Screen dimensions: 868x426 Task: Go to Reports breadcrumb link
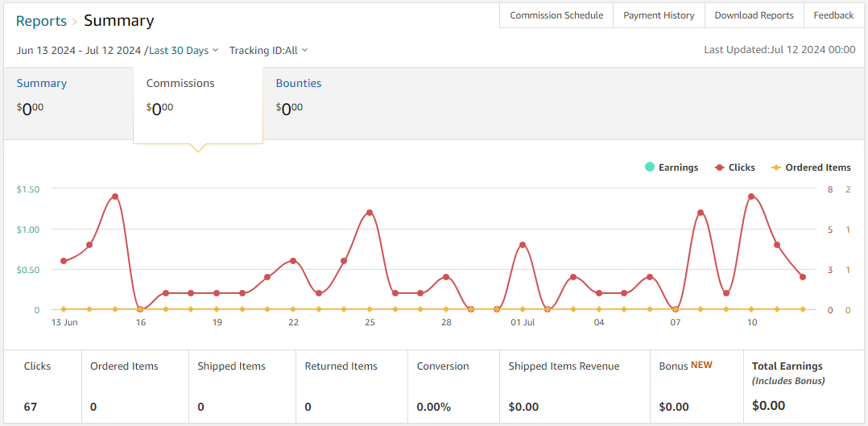(41, 21)
